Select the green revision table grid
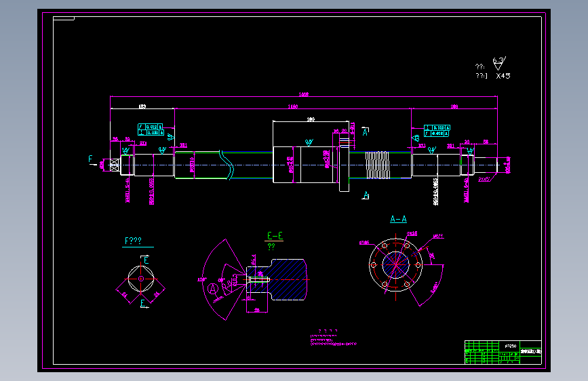Viewport: 588px width, 381px height. click(482, 352)
